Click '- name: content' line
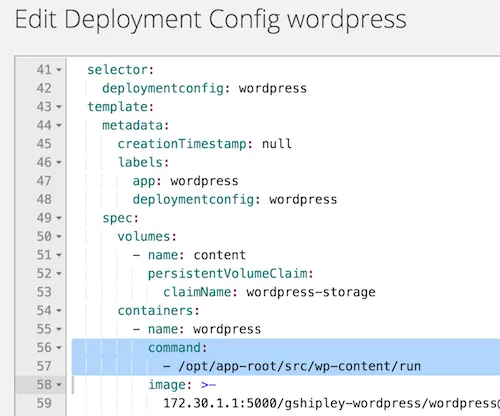Viewport: 500px width, 416px height. (189, 255)
